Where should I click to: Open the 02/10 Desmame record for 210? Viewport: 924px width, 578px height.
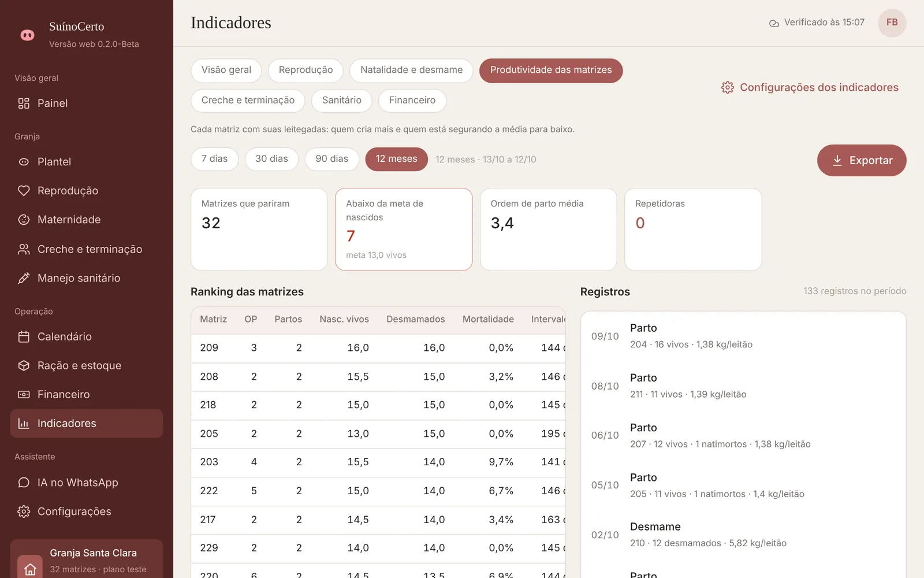(743, 535)
